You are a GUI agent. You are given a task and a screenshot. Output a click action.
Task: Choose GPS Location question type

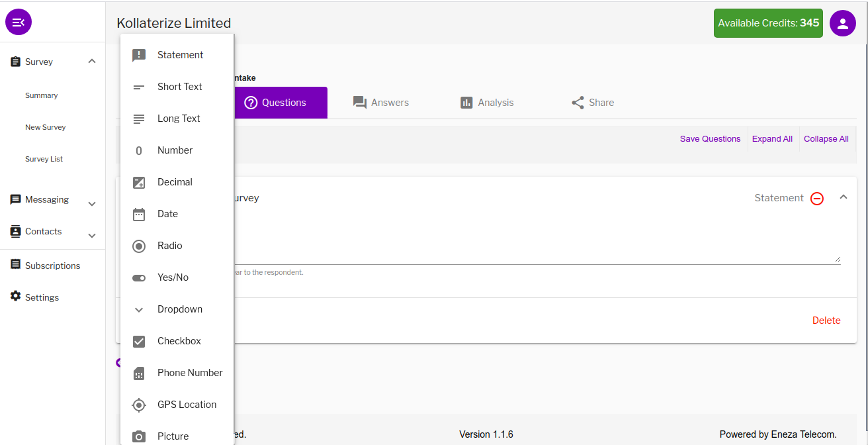[x=177, y=405]
